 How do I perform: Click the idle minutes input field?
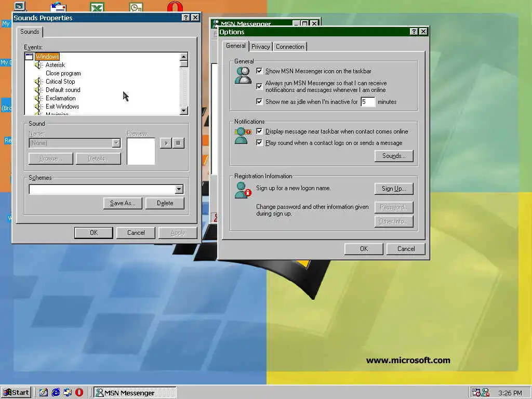click(367, 101)
